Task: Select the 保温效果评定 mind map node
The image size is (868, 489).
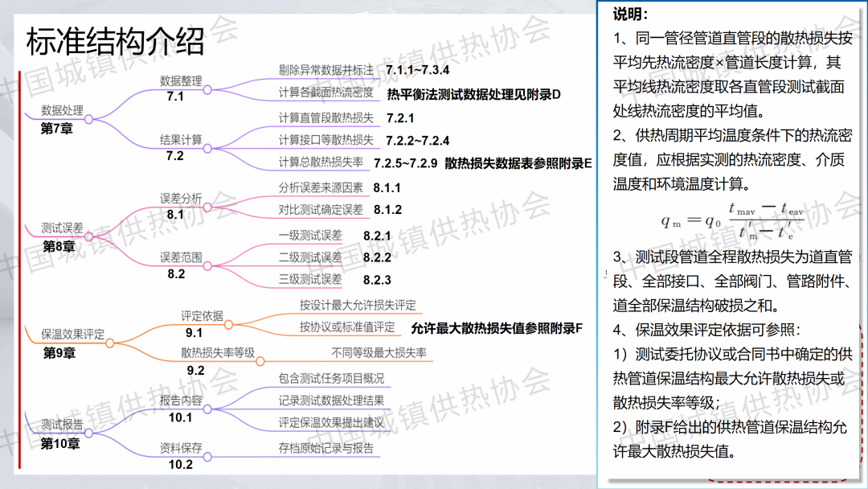Action: [x=73, y=334]
